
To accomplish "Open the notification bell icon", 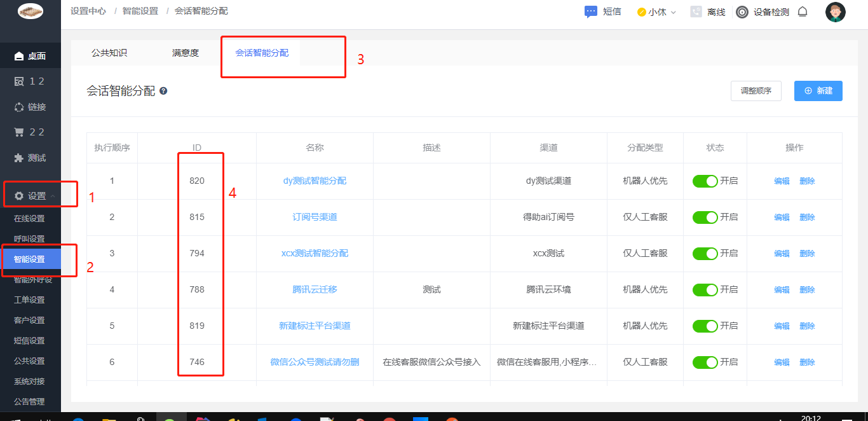I will pos(803,12).
